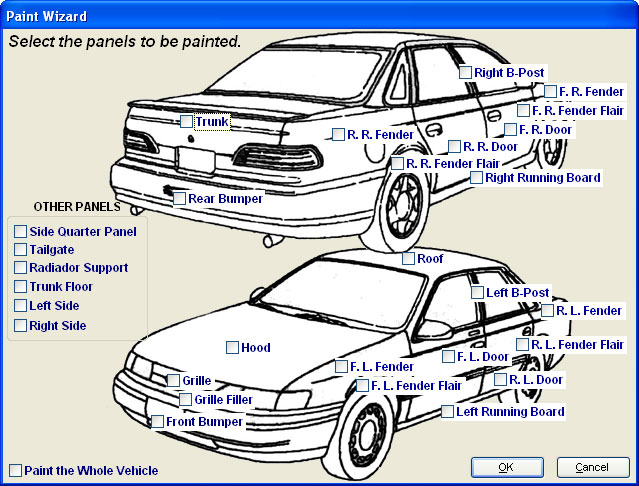639x486 pixels.
Task: Enable the Right B-Post checkbox
Action: (x=465, y=73)
